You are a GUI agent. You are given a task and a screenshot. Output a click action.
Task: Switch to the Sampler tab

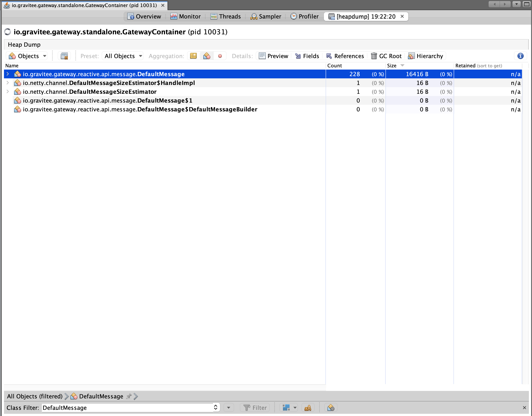point(266,16)
